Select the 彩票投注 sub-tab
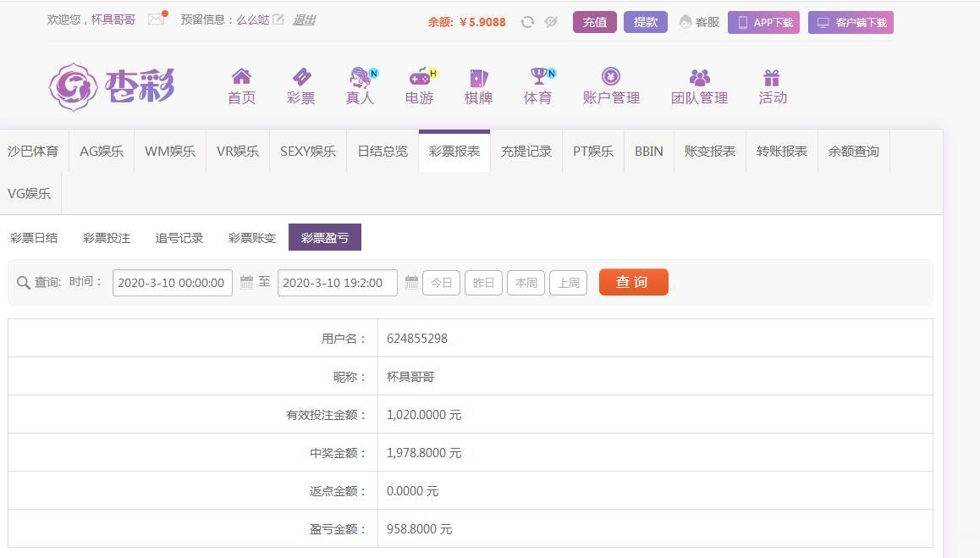The height and width of the screenshot is (558, 980). 107,238
